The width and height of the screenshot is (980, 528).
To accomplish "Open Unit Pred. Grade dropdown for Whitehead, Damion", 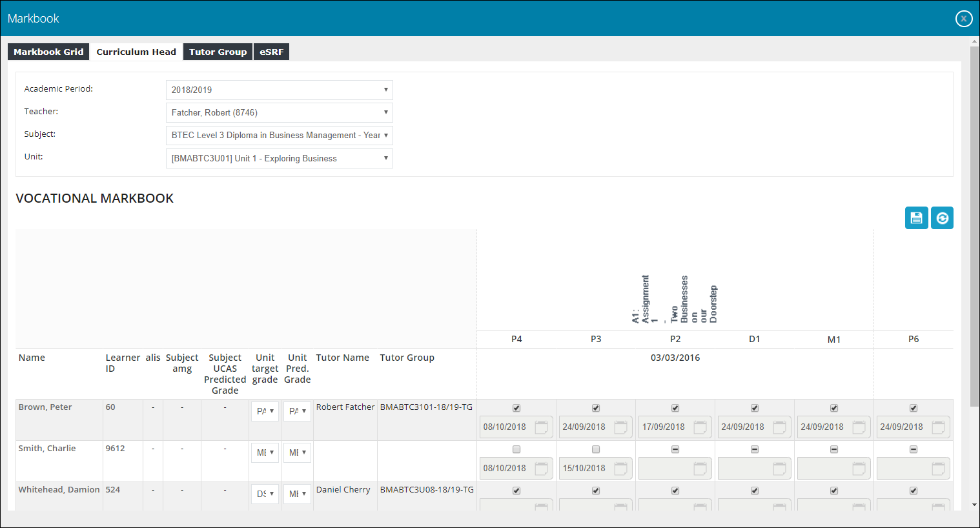I will coord(297,494).
